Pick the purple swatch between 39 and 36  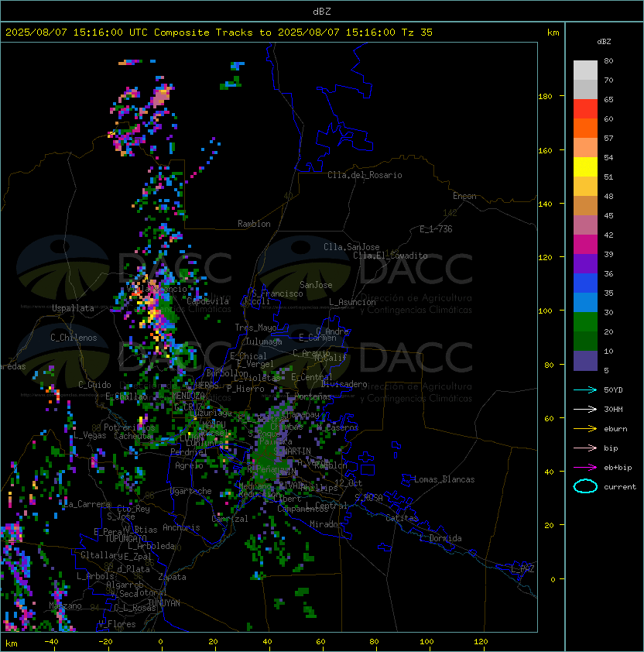tap(585, 263)
